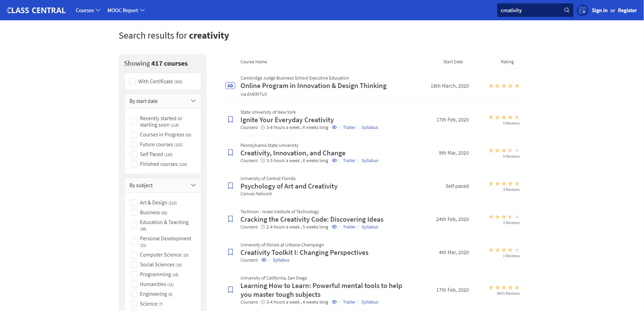The width and height of the screenshot is (644, 311).
Task: Open the course list icon beside Sign in
Action: pos(582,10)
